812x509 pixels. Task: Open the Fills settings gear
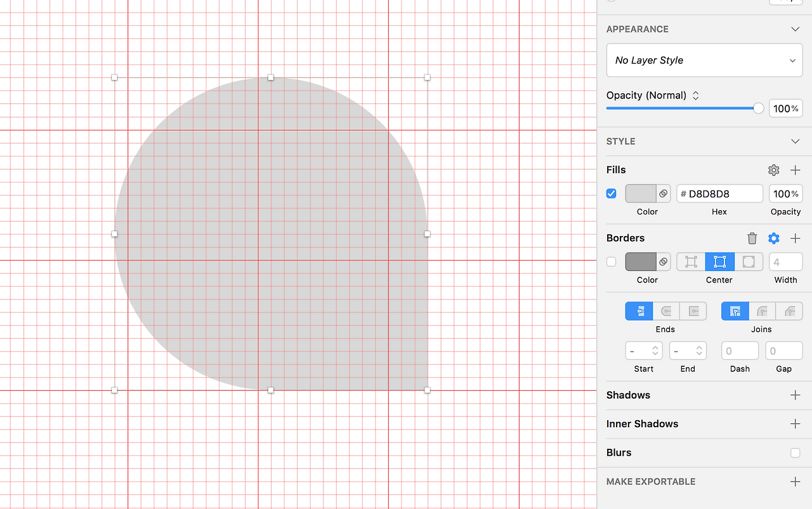tap(773, 170)
